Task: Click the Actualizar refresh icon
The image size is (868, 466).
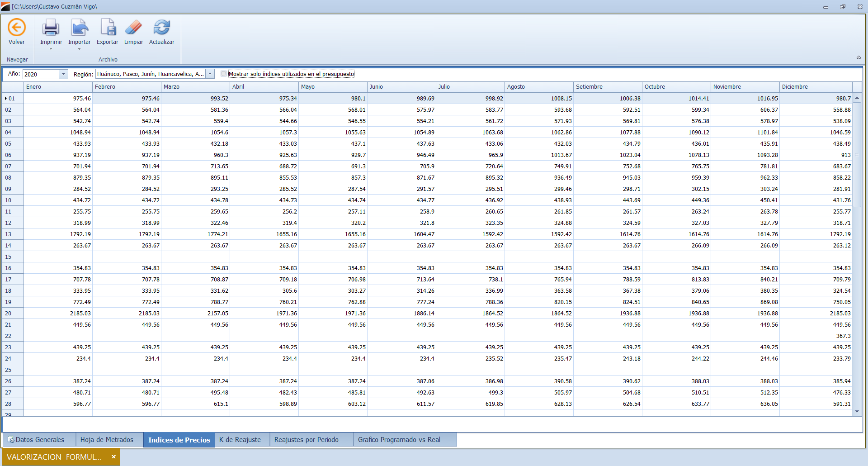Action: [x=161, y=28]
